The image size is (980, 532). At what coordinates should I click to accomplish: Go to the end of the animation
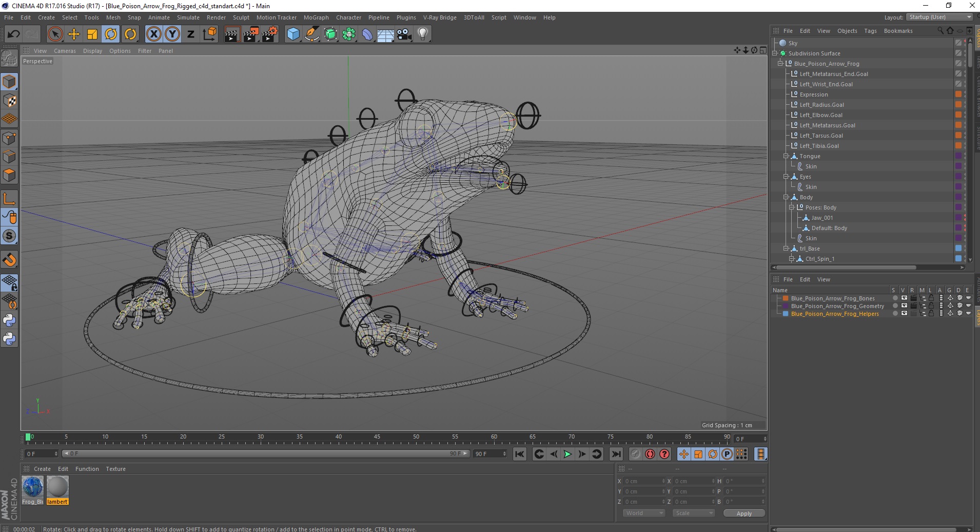(x=616, y=454)
